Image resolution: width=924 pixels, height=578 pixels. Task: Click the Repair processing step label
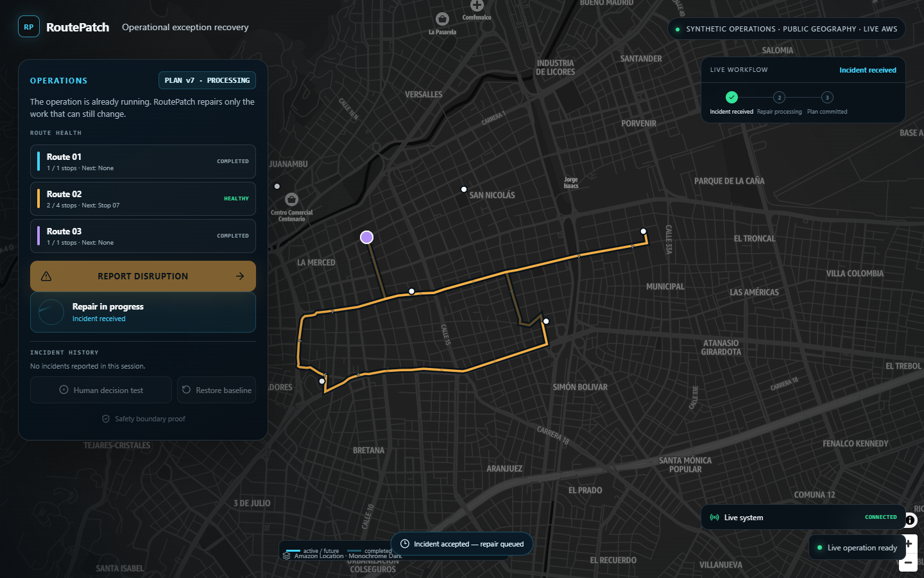779,112
